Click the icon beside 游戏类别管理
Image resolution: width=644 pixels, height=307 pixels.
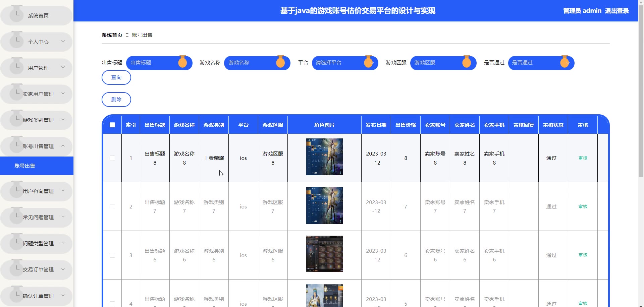[x=16, y=118]
